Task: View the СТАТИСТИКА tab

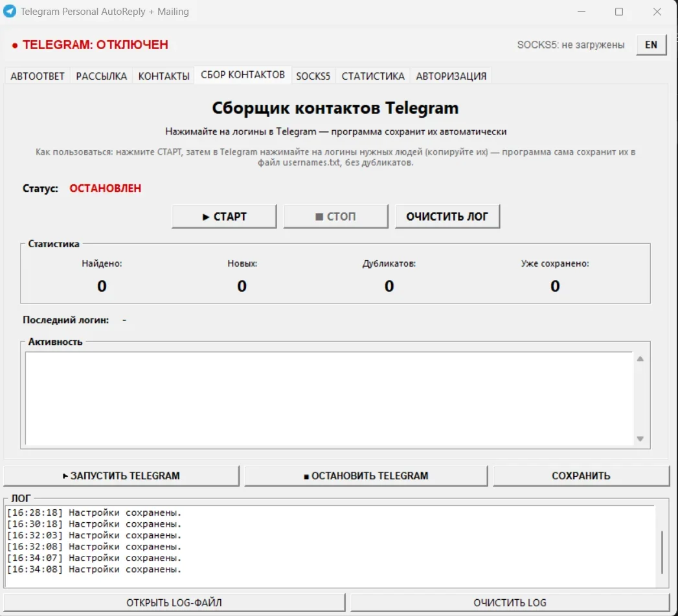Action: click(373, 76)
